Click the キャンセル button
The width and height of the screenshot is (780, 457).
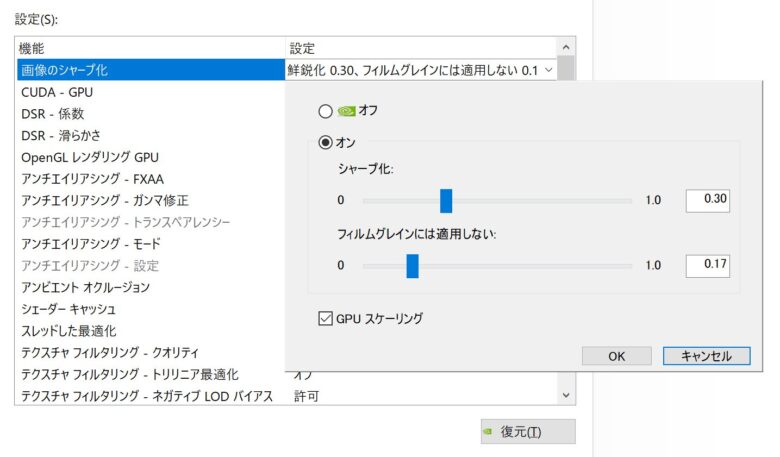click(x=706, y=356)
